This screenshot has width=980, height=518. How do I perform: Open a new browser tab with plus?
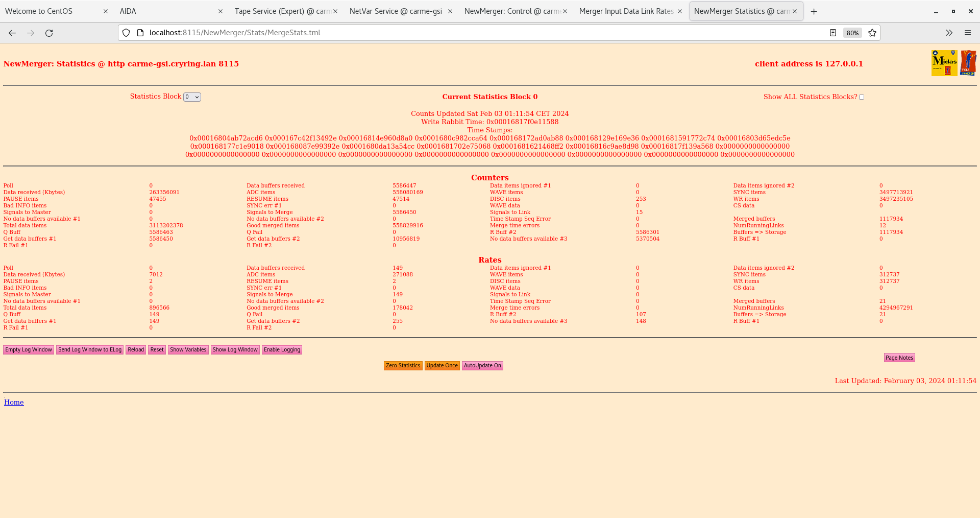coord(814,11)
